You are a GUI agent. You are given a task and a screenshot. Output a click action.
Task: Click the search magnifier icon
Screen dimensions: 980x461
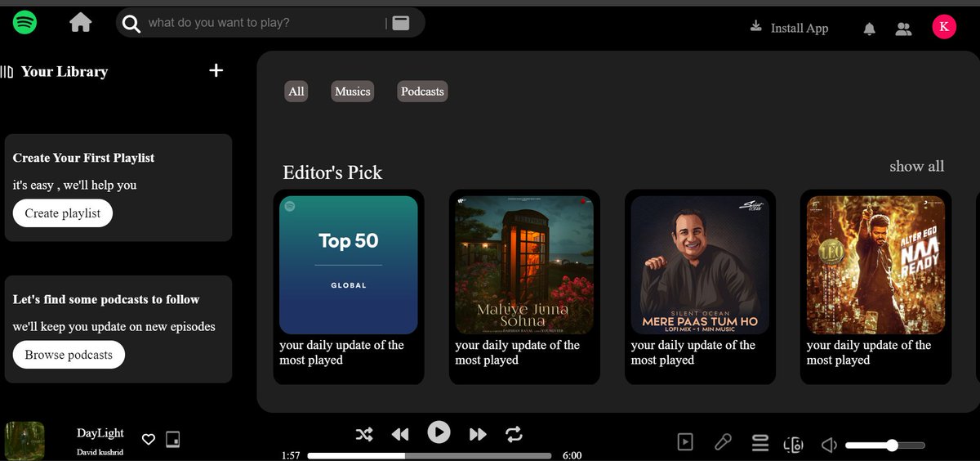(131, 24)
